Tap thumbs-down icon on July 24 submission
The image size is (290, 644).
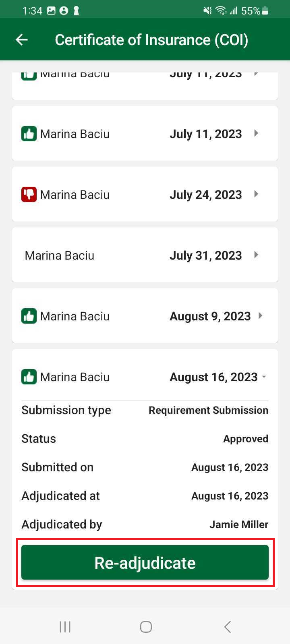tap(29, 194)
